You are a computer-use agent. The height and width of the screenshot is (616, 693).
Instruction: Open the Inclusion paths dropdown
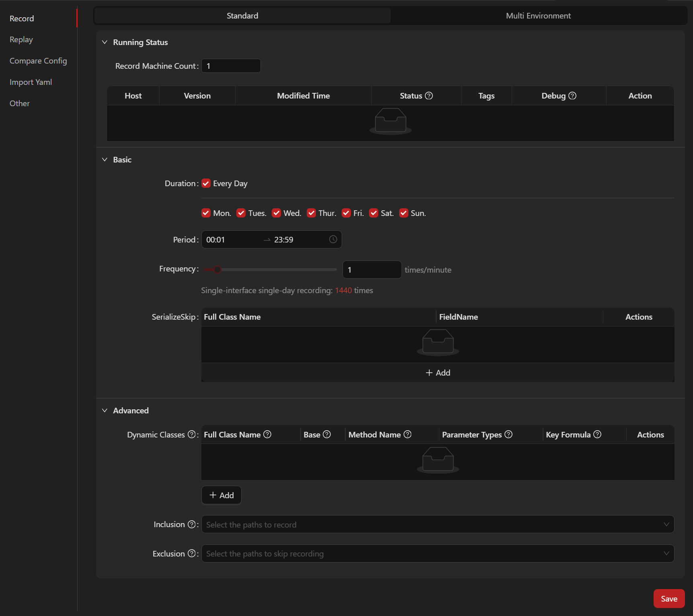(438, 524)
